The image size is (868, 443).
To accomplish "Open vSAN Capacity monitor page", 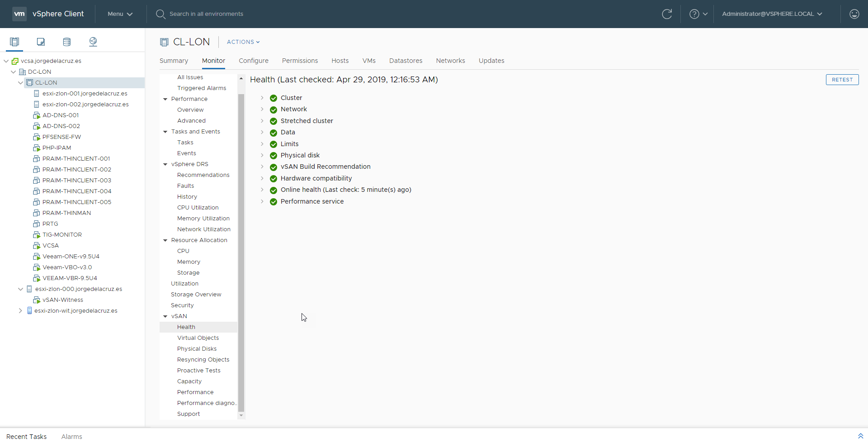I will pos(189,381).
